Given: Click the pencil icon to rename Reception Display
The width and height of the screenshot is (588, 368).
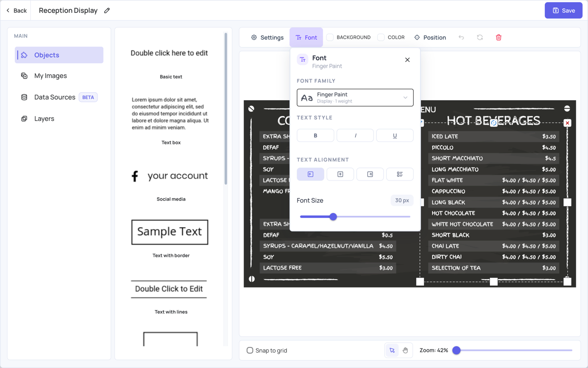Looking at the screenshot, I should [107, 10].
